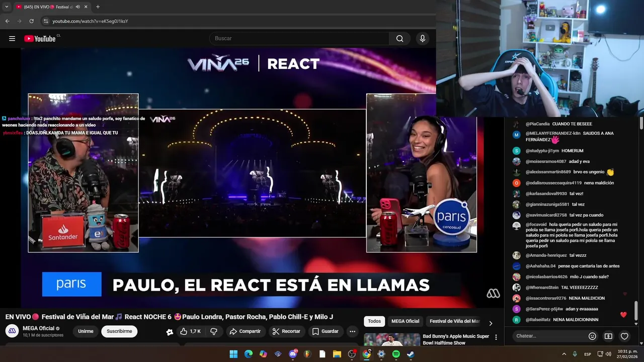Open Bad Bunny's Halftime Show video thumbnail
This screenshot has width=644, height=362.
click(392, 339)
